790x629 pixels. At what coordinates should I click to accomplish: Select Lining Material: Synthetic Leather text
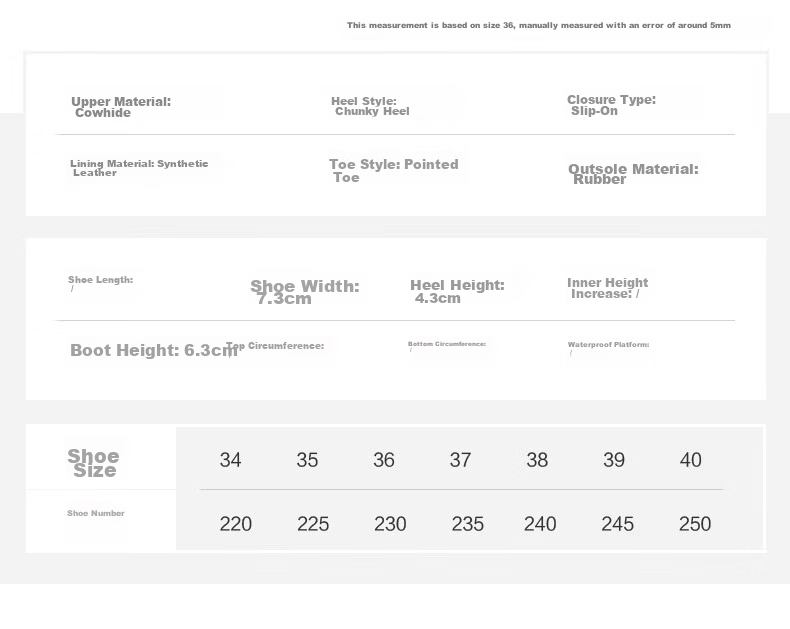(x=139, y=168)
